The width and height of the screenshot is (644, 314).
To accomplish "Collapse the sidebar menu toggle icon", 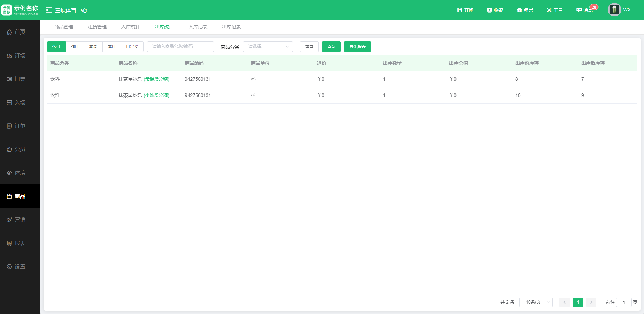I will tap(49, 10).
